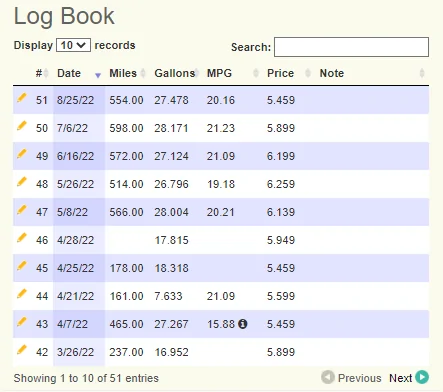Select the date 5/8/22
The width and height of the screenshot is (443, 392).
[x=72, y=212]
